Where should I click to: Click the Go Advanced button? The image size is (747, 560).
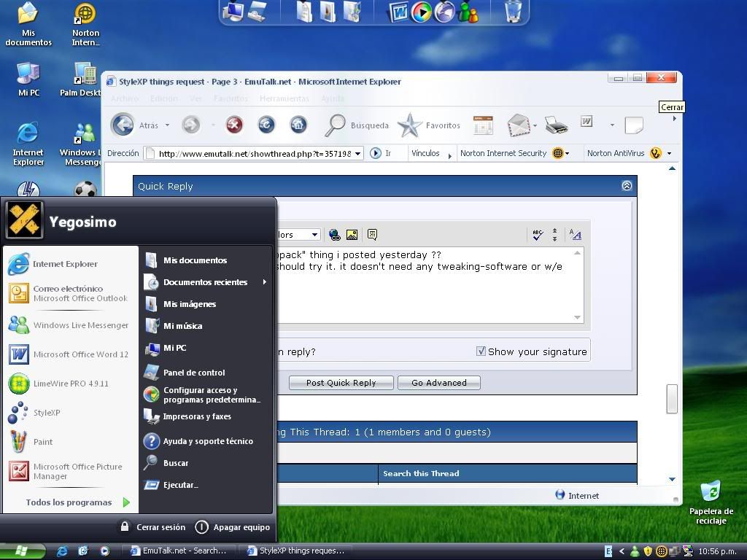tap(438, 383)
